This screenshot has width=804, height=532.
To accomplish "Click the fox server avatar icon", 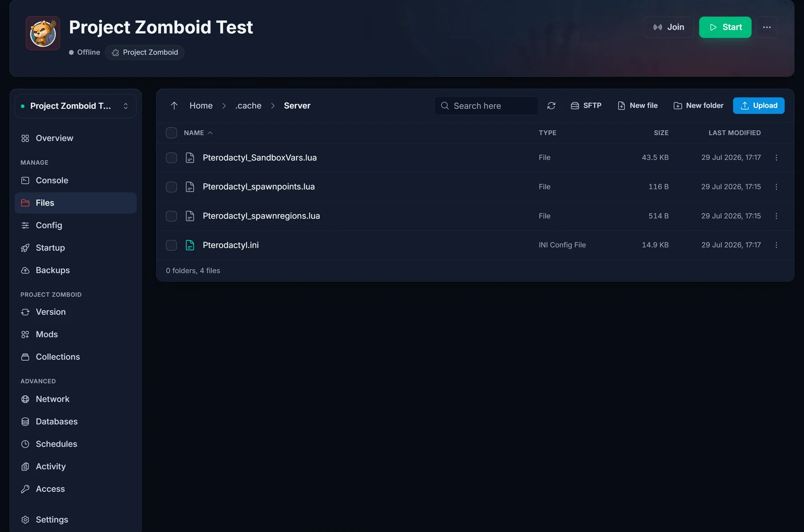I will pyautogui.click(x=43, y=33).
